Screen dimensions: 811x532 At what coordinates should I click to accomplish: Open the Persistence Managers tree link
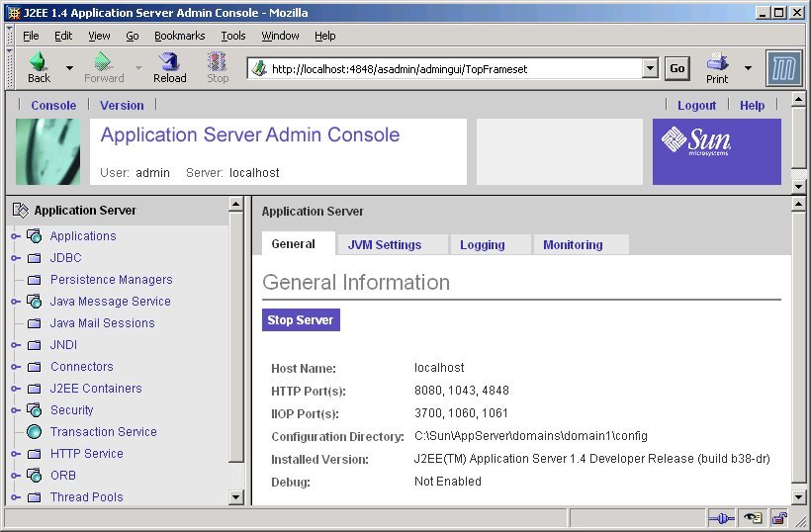(x=111, y=280)
